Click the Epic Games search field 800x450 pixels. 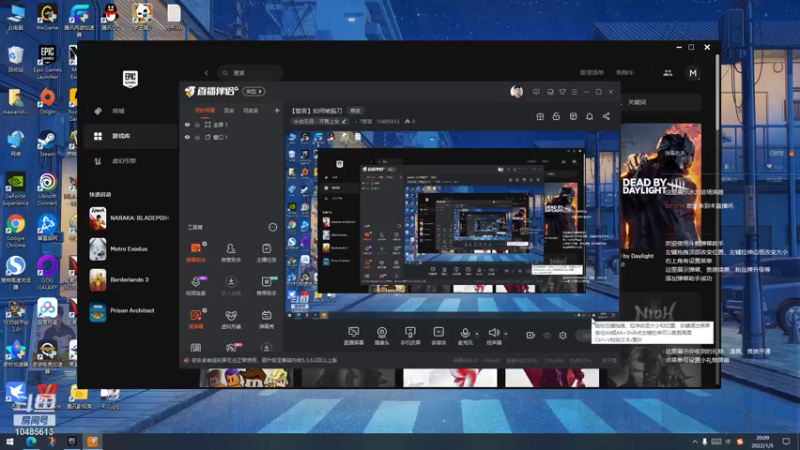(250, 73)
